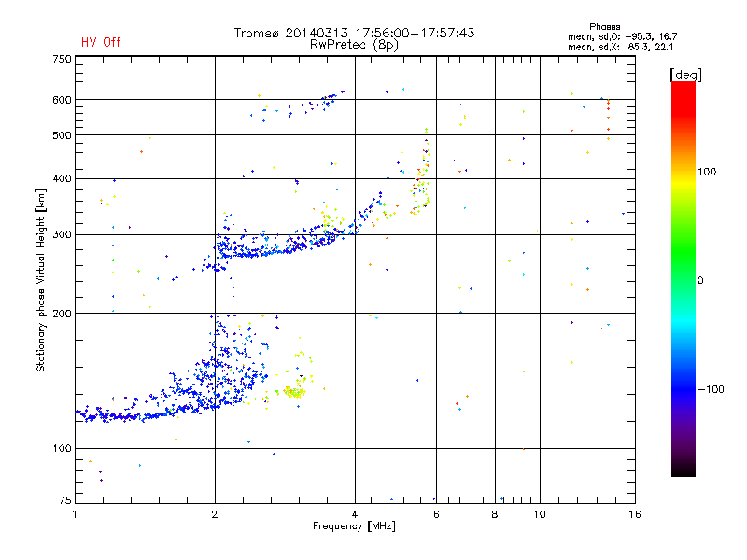Click the x-axis tick label '16'
Image resolution: width=747 pixels, height=560 pixels.
(x=635, y=514)
